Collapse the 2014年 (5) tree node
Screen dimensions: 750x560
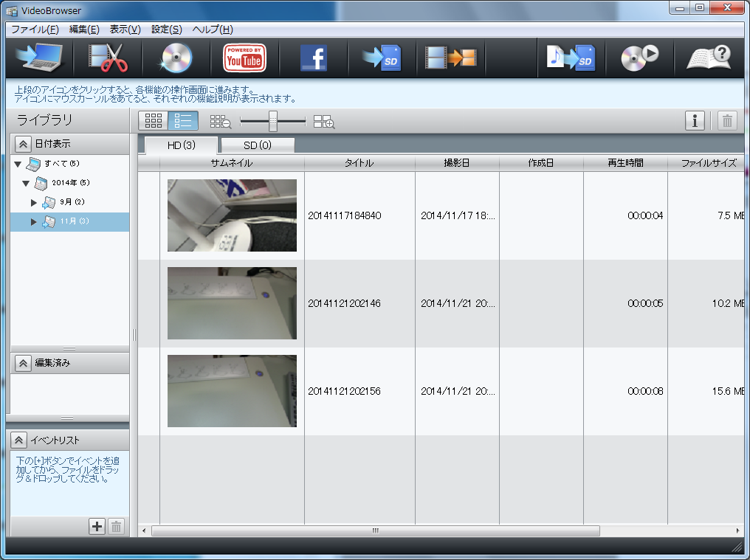tap(27, 183)
